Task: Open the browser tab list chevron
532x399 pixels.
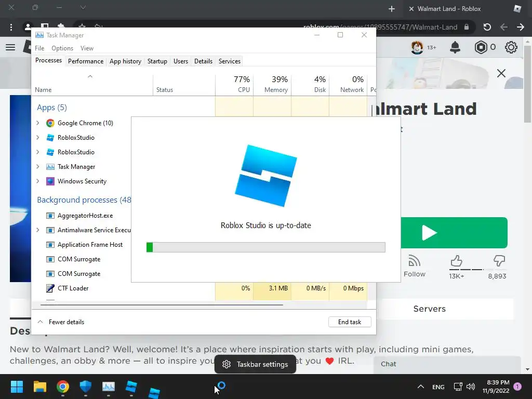Action: click(83, 7)
